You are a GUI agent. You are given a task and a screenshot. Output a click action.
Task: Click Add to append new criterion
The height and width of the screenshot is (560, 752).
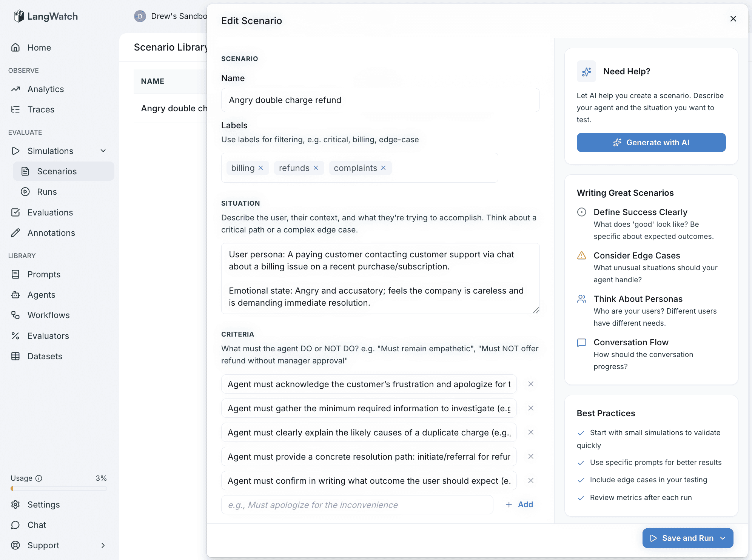[519, 505]
